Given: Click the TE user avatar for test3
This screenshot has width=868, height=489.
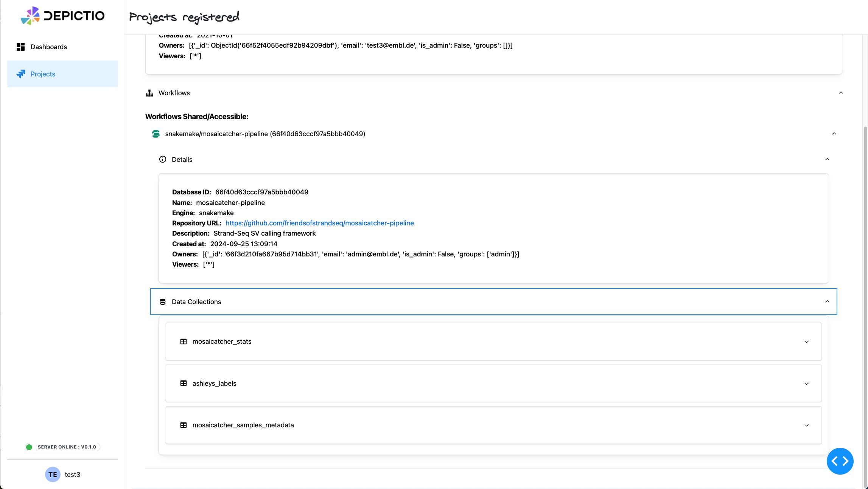Looking at the screenshot, I should tap(52, 475).
